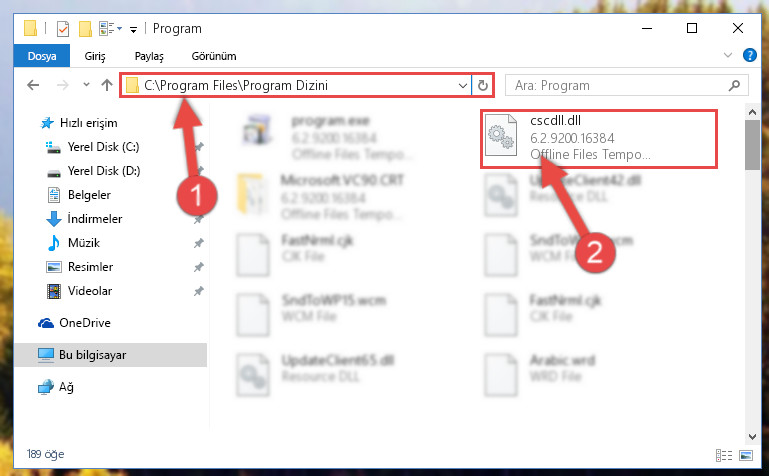
Task: Unpin Resimler from quick access
Action: coord(198,267)
